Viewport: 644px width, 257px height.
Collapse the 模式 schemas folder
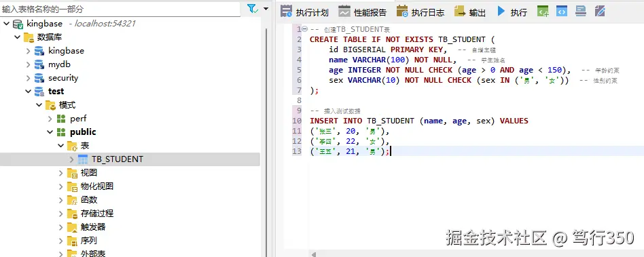[39, 105]
